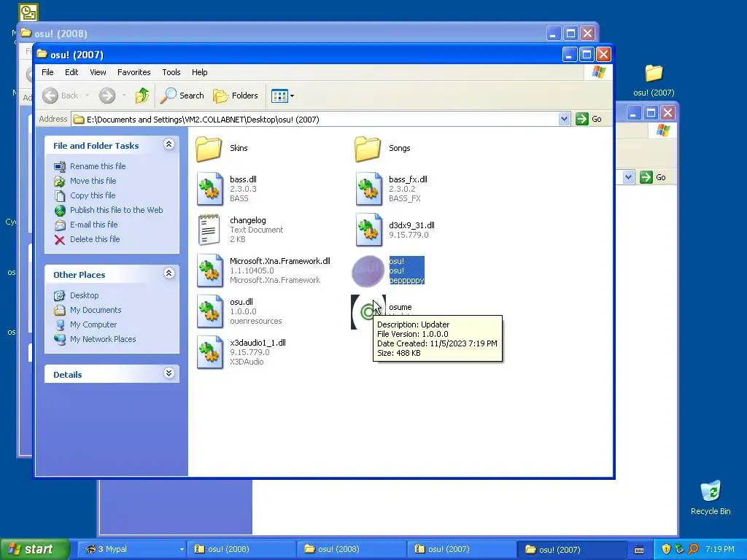Open the Views dropdown button
Screen dimensions: 747x560
click(282, 96)
